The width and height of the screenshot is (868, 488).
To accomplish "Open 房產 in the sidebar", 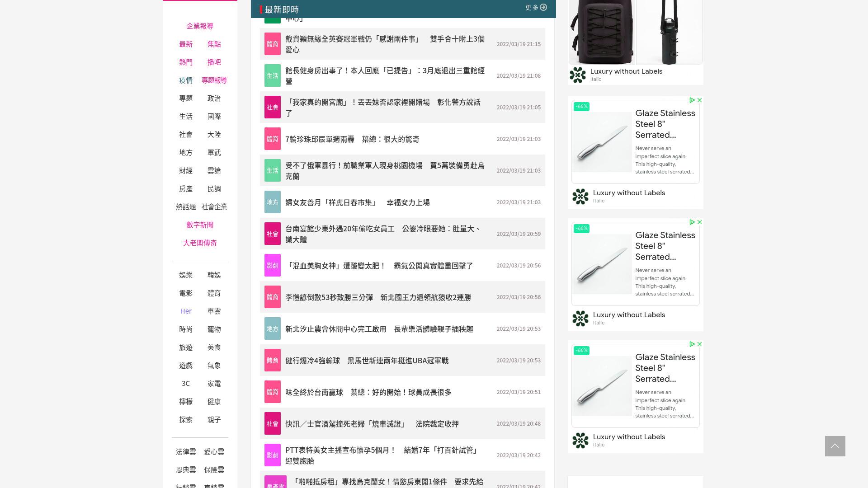I will pyautogui.click(x=186, y=189).
